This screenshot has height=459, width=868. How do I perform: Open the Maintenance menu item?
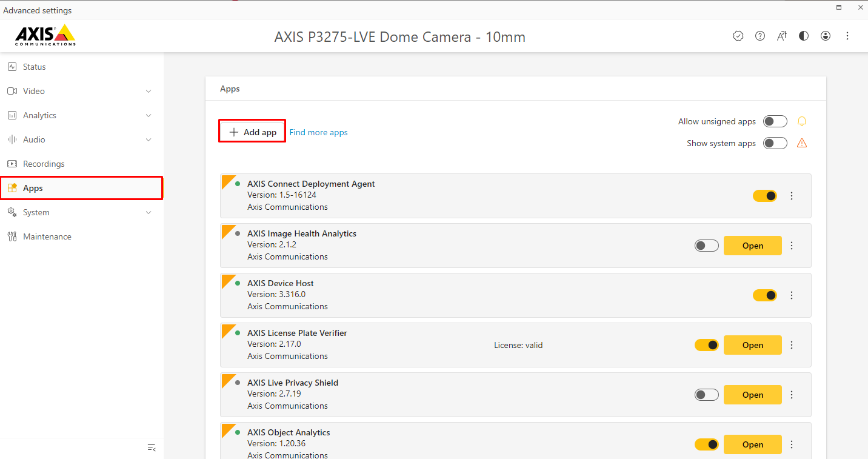point(47,236)
